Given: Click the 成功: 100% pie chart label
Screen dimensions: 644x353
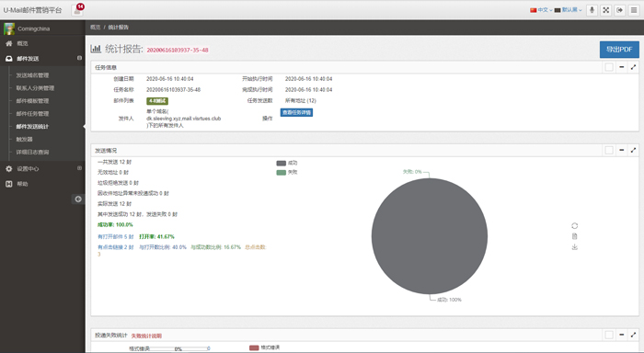Looking at the screenshot, I should coord(449,300).
